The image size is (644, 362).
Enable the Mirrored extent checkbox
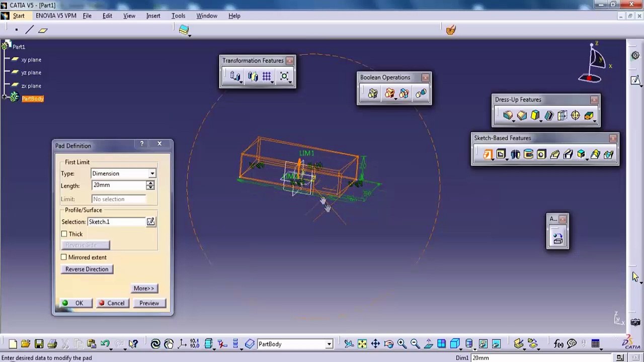tap(64, 257)
